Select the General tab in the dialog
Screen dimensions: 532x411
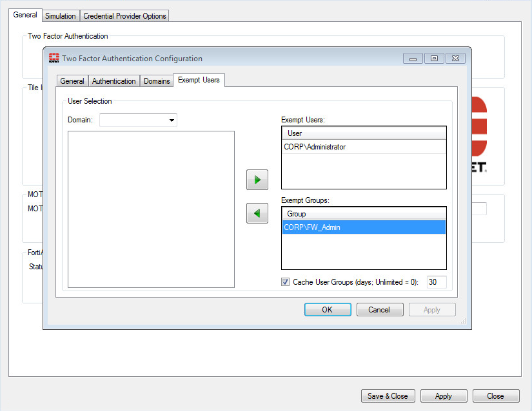click(72, 81)
